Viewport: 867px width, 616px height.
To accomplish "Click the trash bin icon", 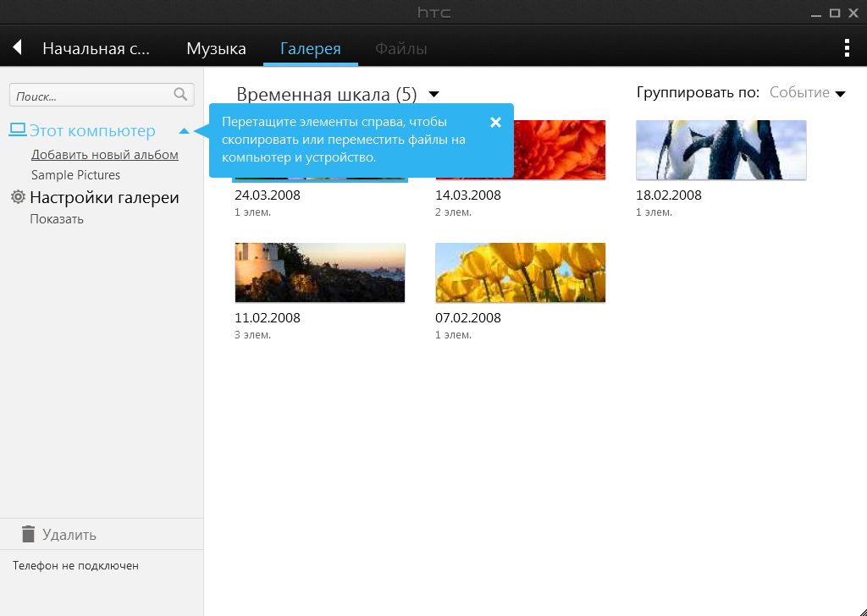I will coord(28,534).
